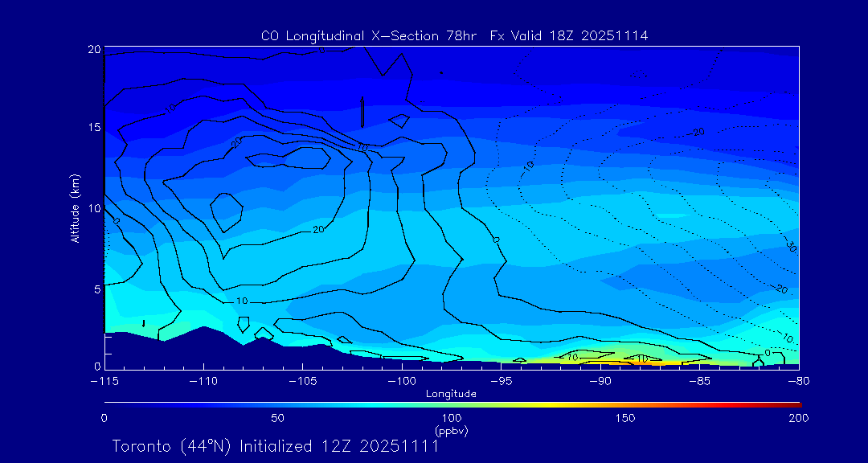The height and width of the screenshot is (463, 868).
Task: Click the 'Altitude (km)' axis label
Action: pyautogui.click(x=74, y=208)
